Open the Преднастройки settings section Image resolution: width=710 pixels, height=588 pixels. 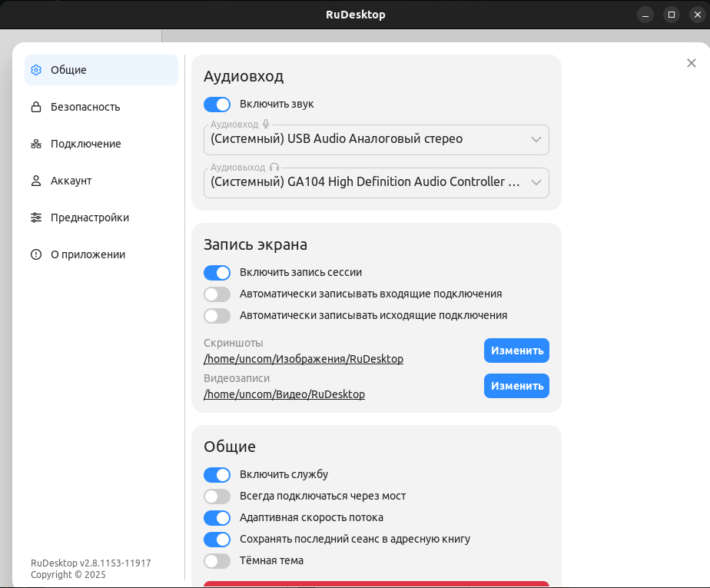[x=101, y=218]
